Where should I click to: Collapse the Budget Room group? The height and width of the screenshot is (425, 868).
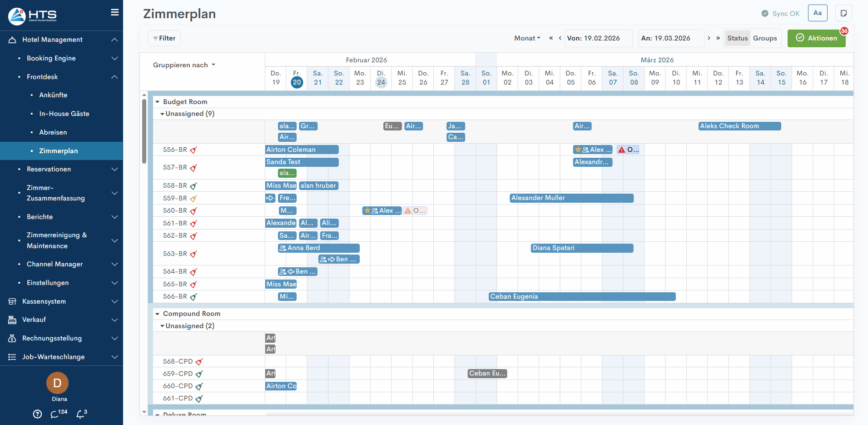(x=158, y=102)
